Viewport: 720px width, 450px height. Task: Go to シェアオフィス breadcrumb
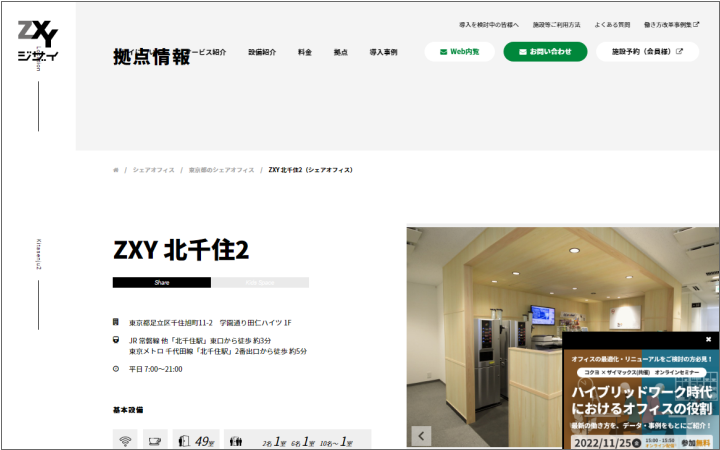(x=153, y=170)
